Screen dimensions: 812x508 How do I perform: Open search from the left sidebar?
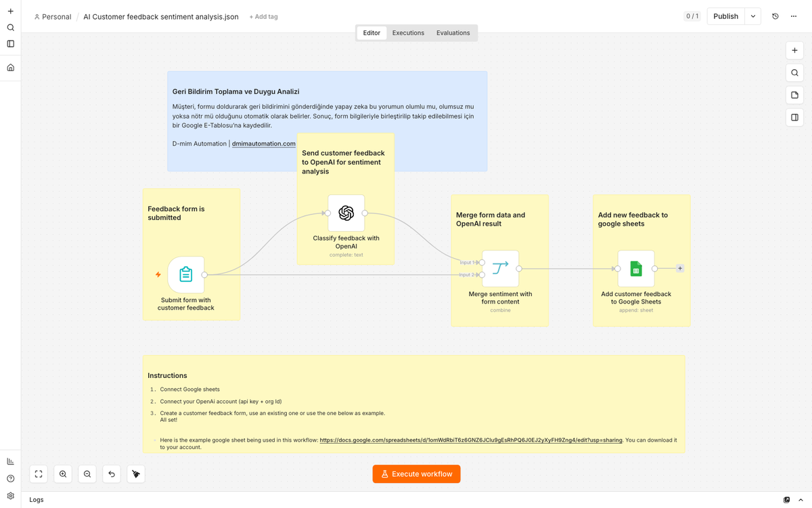click(x=10, y=28)
